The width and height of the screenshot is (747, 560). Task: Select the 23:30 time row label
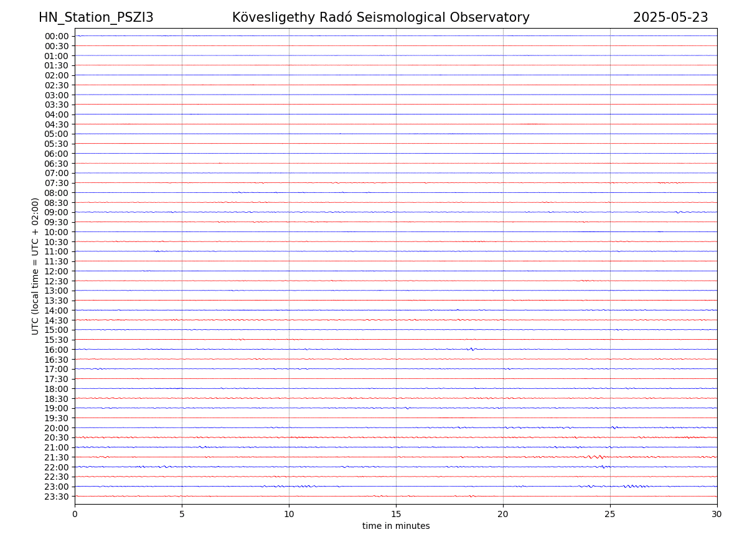pyautogui.click(x=56, y=497)
